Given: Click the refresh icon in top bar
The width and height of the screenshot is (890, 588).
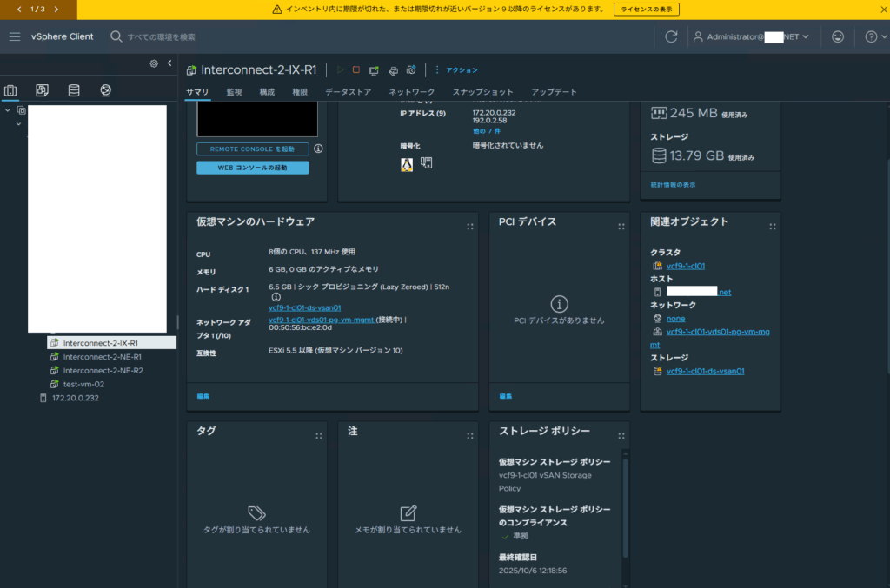Looking at the screenshot, I should pyautogui.click(x=671, y=36).
